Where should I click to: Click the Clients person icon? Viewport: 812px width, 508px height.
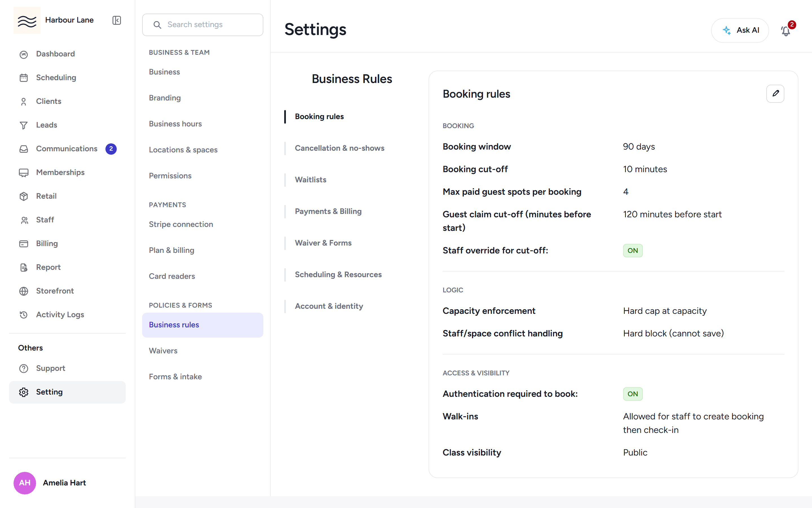[x=23, y=102]
